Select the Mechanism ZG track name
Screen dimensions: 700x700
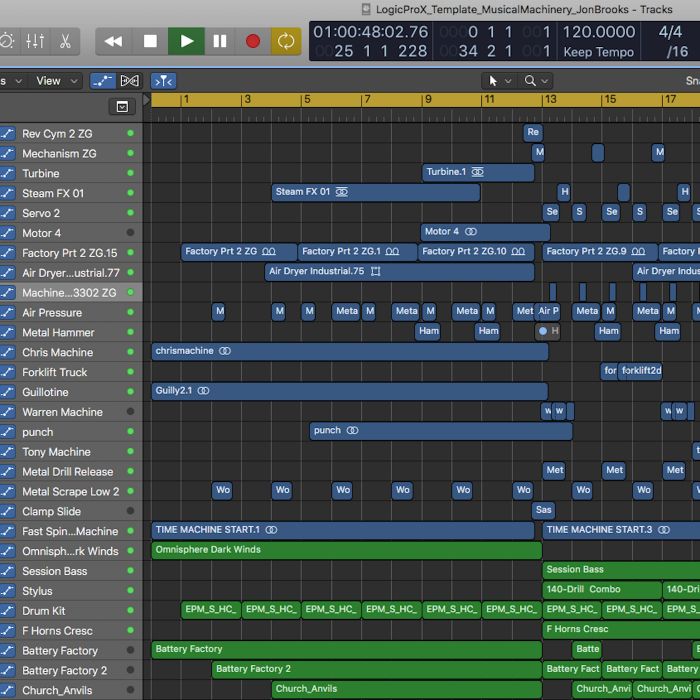point(59,154)
